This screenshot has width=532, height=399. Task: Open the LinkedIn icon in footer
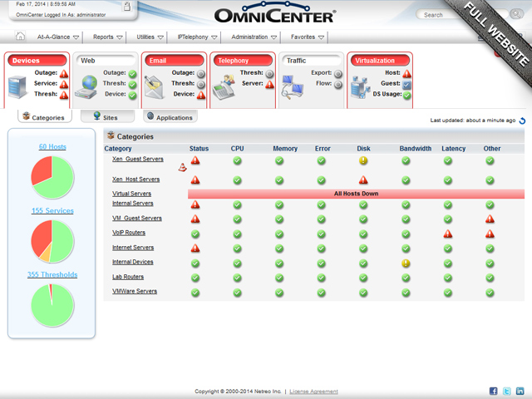pyautogui.click(x=520, y=391)
